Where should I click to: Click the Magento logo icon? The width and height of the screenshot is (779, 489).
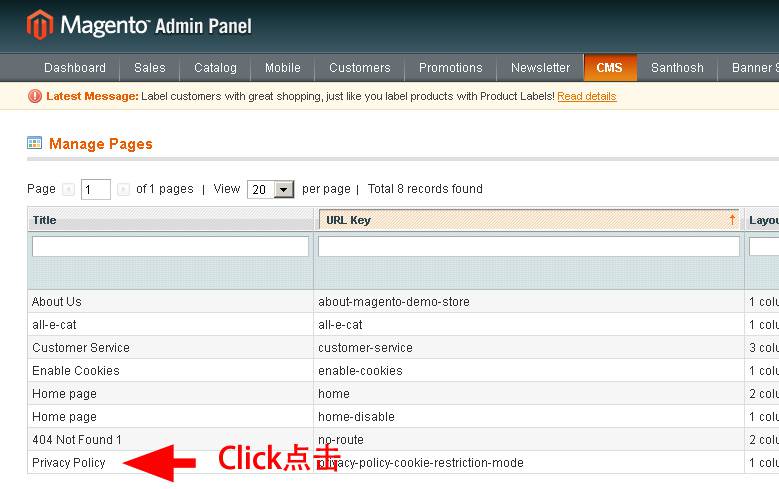click(40, 25)
